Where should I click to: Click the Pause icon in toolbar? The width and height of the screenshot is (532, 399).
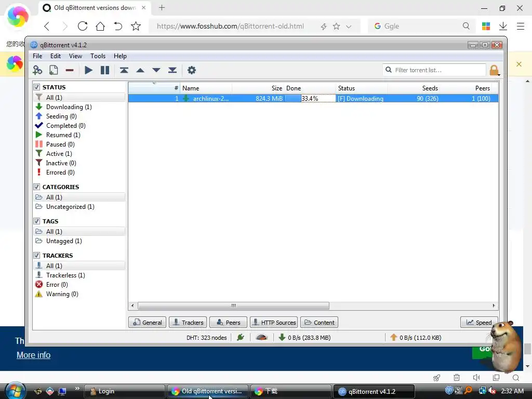tap(105, 70)
